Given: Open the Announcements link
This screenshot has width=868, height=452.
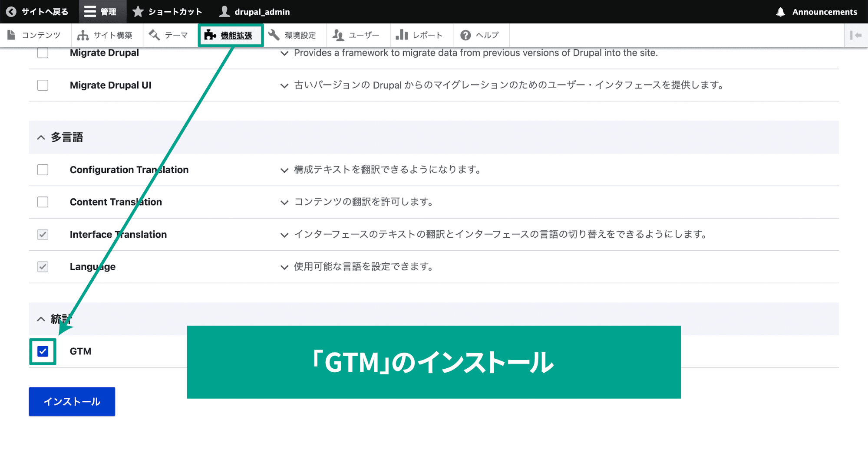Looking at the screenshot, I should pyautogui.click(x=817, y=12).
